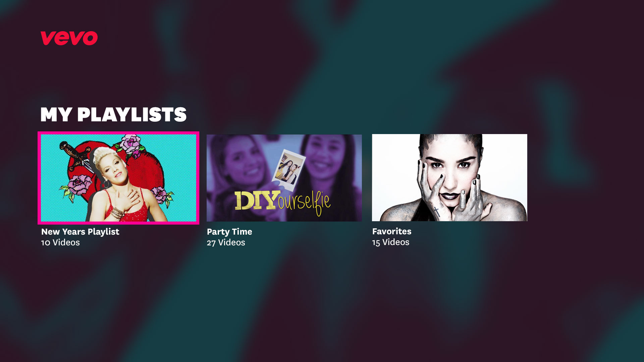Click the 10 Videos count label
This screenshot has width=644, height=362.
tap(60, 242)
